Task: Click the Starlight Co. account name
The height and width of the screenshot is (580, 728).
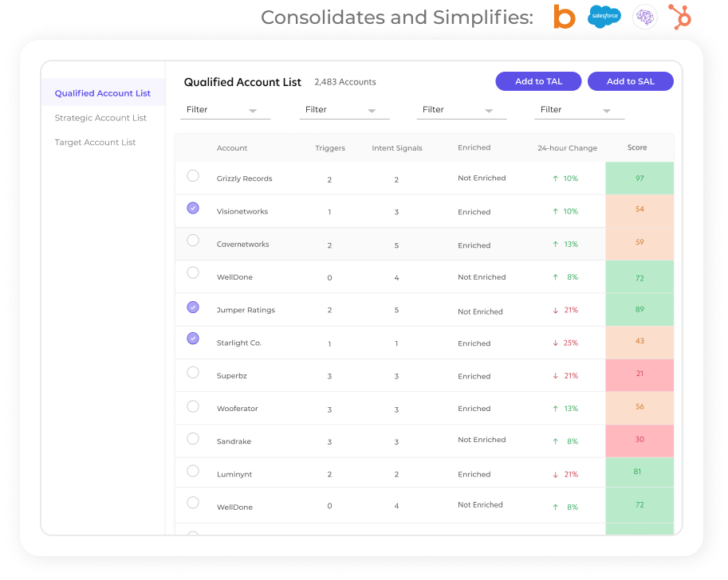Action: [x=238, y=343]
